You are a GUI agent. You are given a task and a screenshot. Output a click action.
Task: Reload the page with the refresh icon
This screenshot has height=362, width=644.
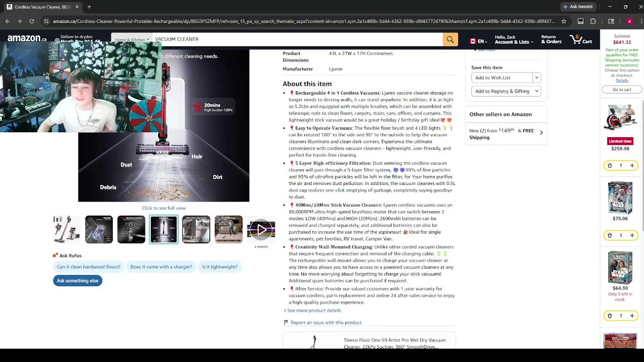coord(32,21)
